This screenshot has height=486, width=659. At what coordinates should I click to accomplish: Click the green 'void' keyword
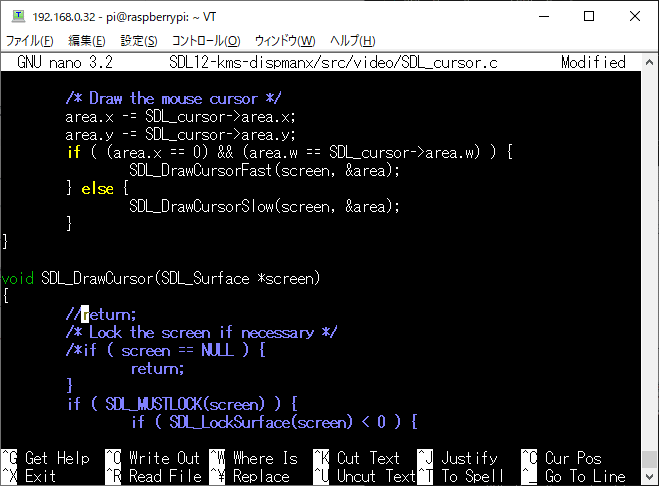[18, 278]
